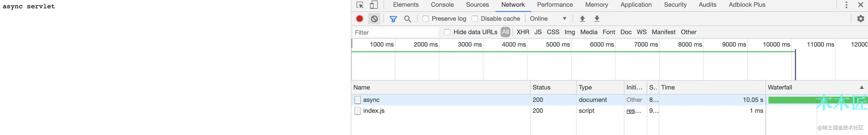Click the import HAR upload arrow

pyautogui.click(x=582, y=19)
